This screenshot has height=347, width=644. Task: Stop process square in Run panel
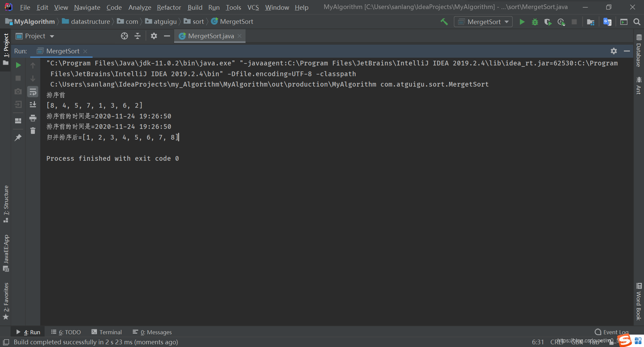pyautogui.click(x=18, y=78)
